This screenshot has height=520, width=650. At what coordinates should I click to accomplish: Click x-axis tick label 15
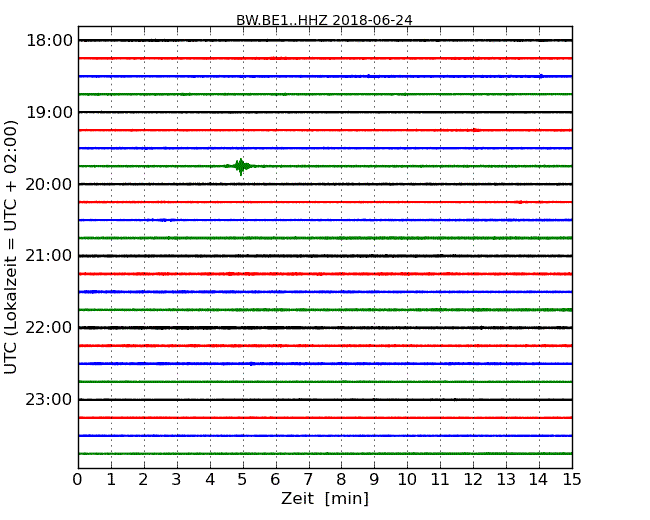coord(572,479)
